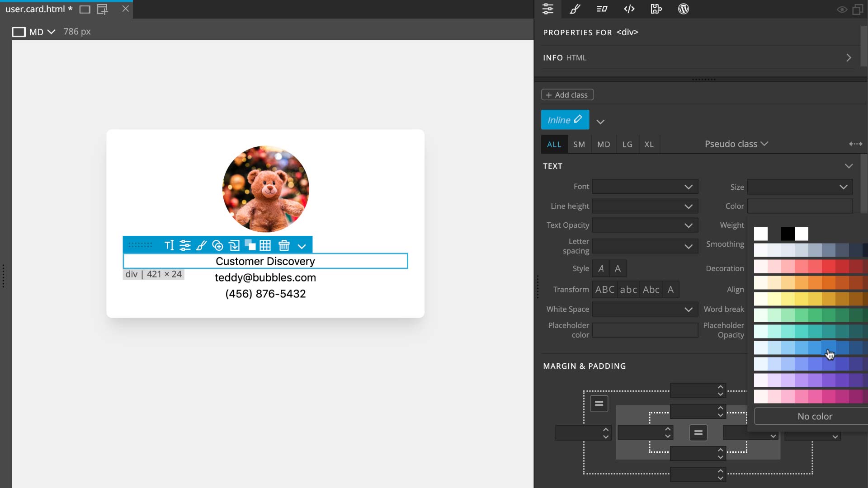Toggle ABC uppercase transform
The width and height of the screenshot is (868, 488).
604,290
